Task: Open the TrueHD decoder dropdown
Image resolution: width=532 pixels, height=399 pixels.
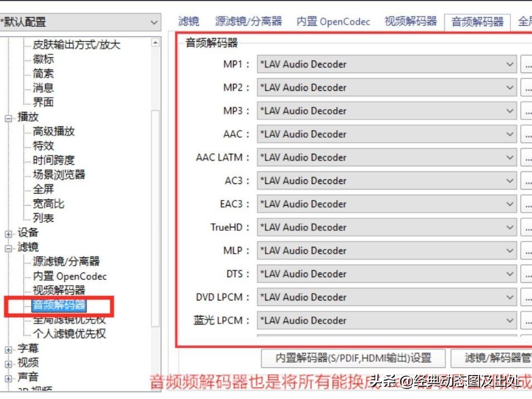Action: tap(386, 227)
